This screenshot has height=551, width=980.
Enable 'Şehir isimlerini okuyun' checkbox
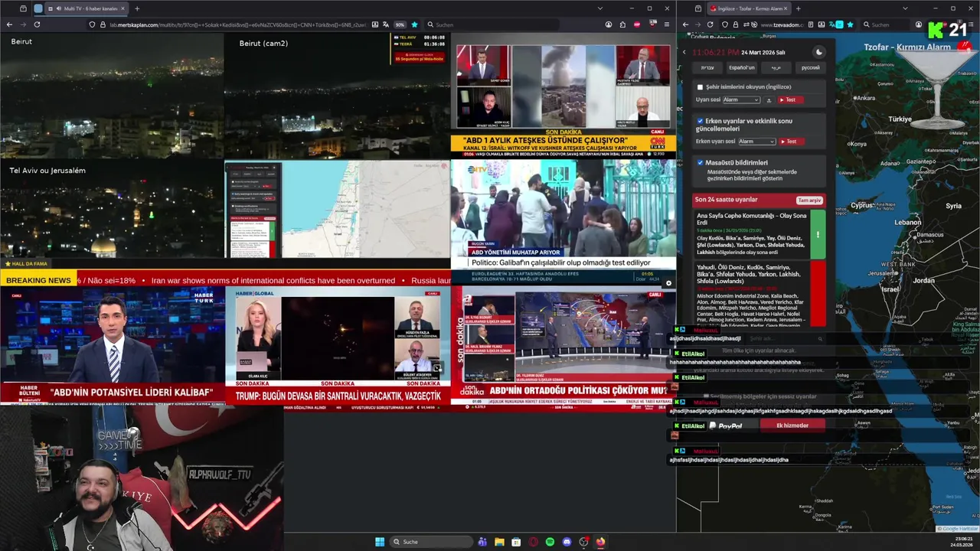point(700,87)
